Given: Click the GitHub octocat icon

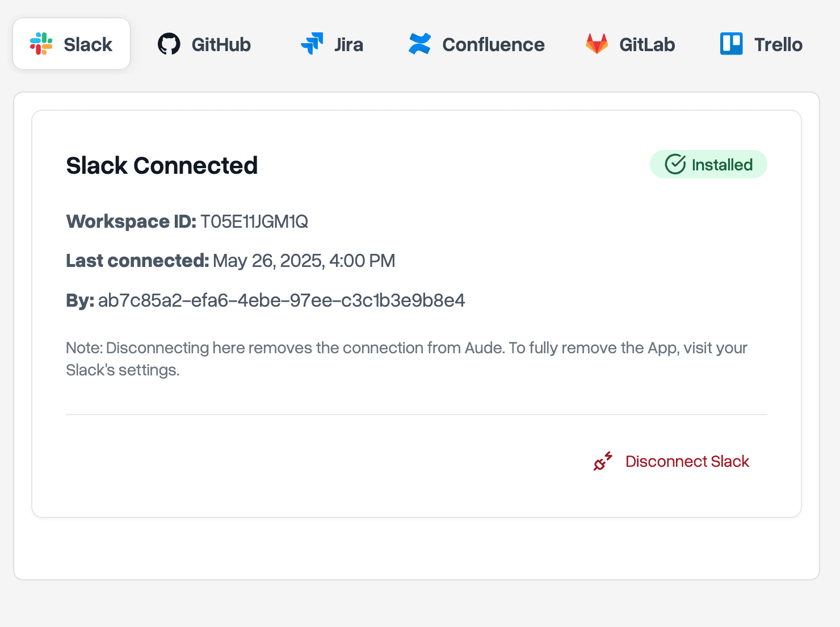Looking at the screenshot, I should [169, 44].
